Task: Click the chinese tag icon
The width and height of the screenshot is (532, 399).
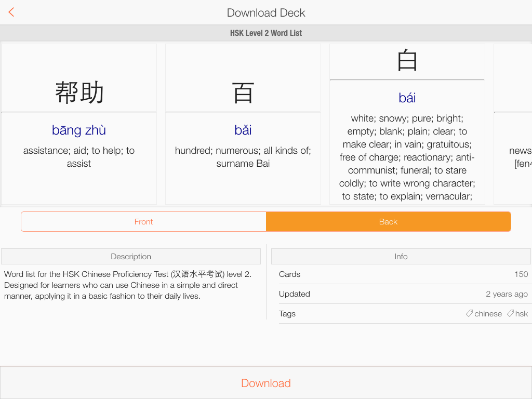Action: (469, 313)
